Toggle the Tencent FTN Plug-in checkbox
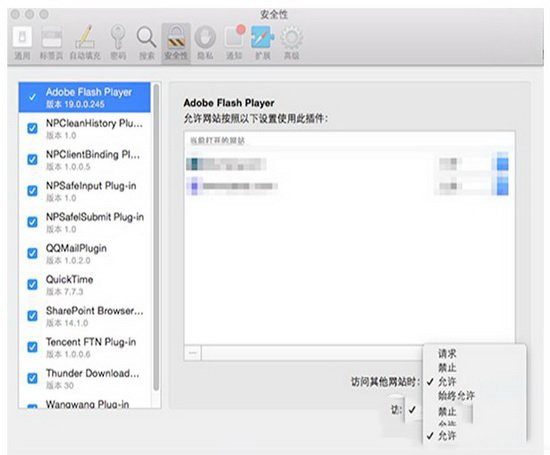The width and height of the screenshot is (550, 455). point(32,347)
